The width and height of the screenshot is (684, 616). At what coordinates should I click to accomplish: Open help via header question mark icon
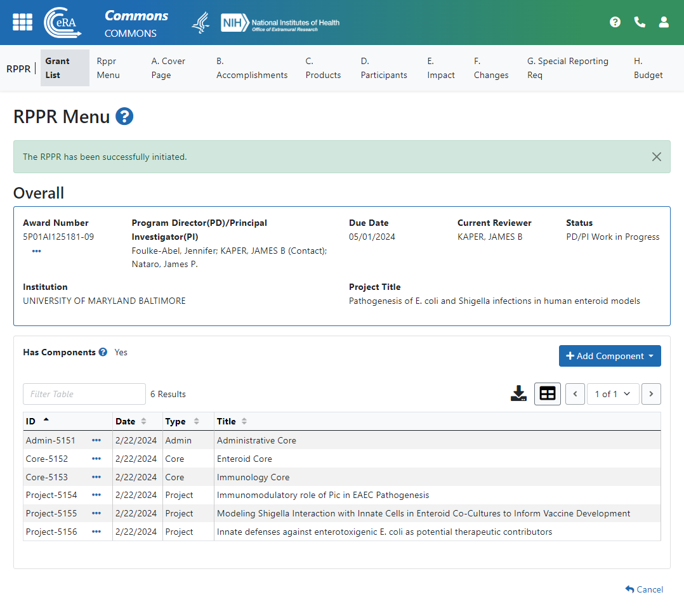[x=615, y=22]
